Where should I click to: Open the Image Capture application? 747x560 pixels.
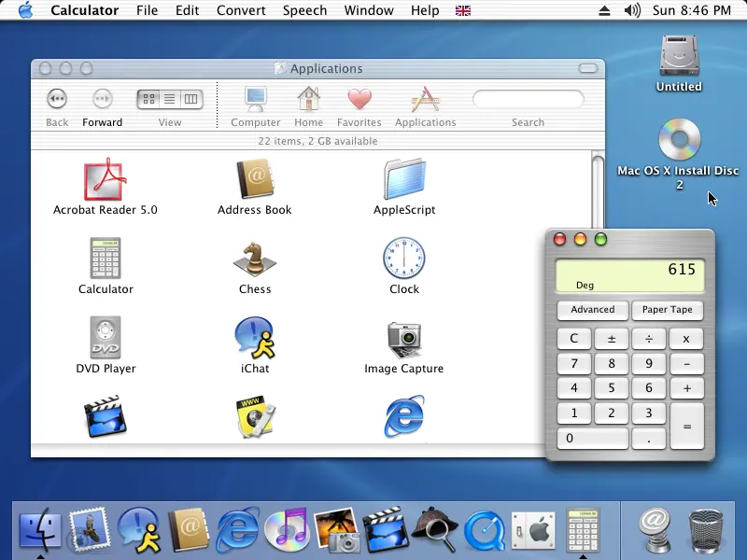pos(404,340)
